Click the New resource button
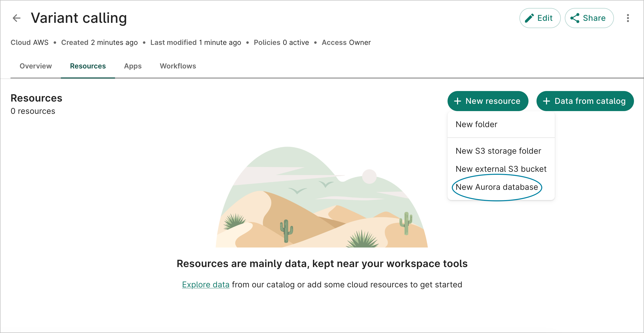Image resolution: width=644 pixels, height=333 pixels. tap(488, 101)
